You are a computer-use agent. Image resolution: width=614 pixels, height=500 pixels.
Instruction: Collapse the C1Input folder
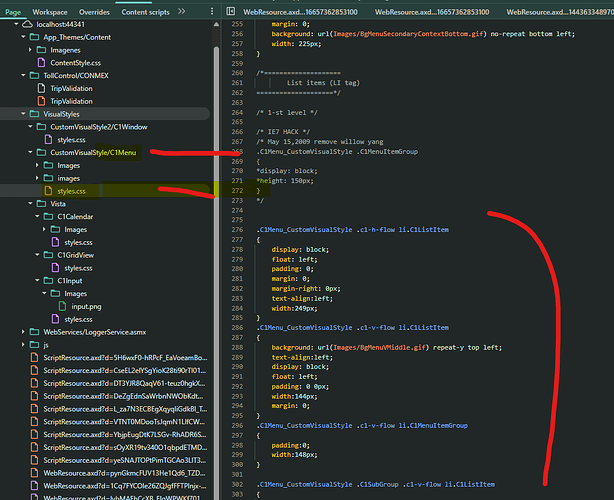tap(37, 280)
